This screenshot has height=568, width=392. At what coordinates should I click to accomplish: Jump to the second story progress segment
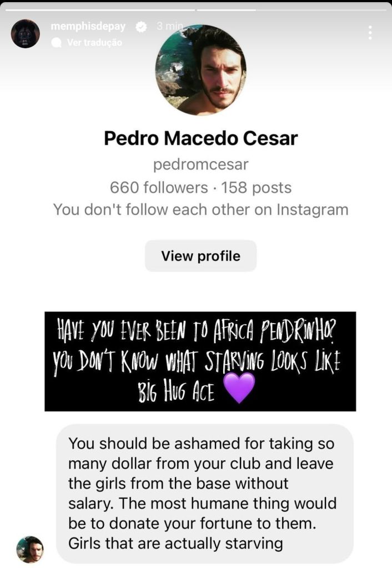(293, 9)
